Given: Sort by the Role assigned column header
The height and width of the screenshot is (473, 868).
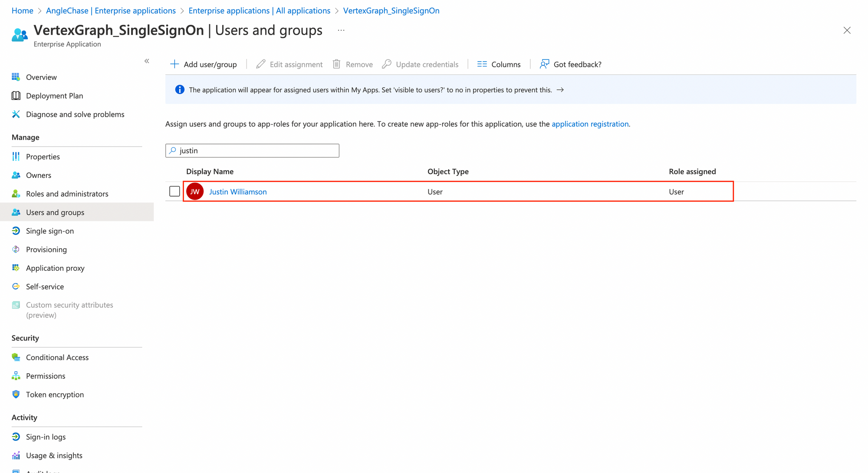Looking at the screenshot, I should tap(692, 171).
